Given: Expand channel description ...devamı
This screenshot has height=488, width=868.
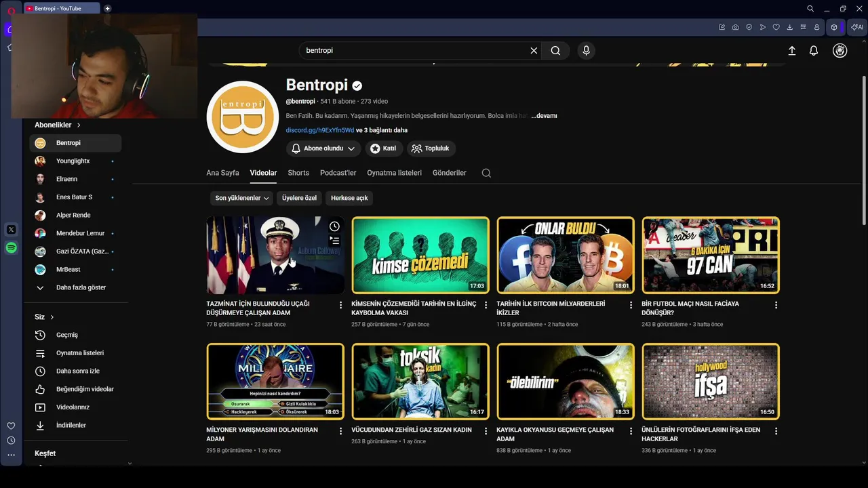Looking at the screenshot, I should coord(544,116).
